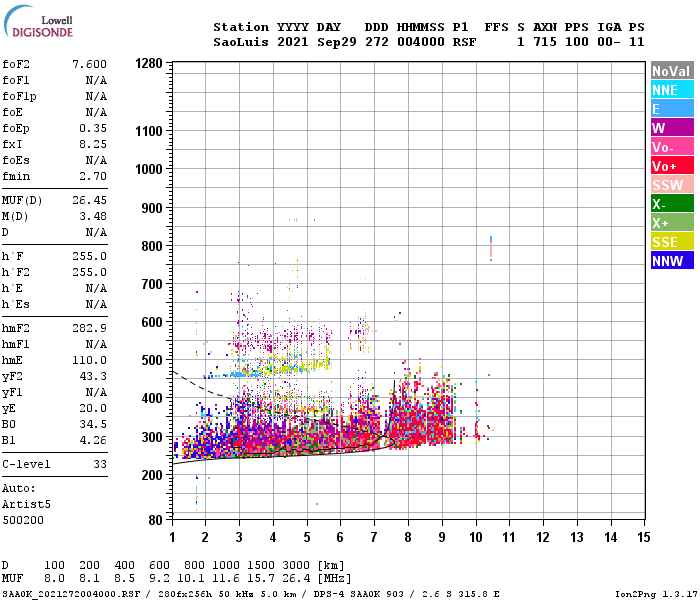Click the Lowell Digisonde logo
Image resolution: width=700 pixels, height=600 pixels.
(38, 22)
